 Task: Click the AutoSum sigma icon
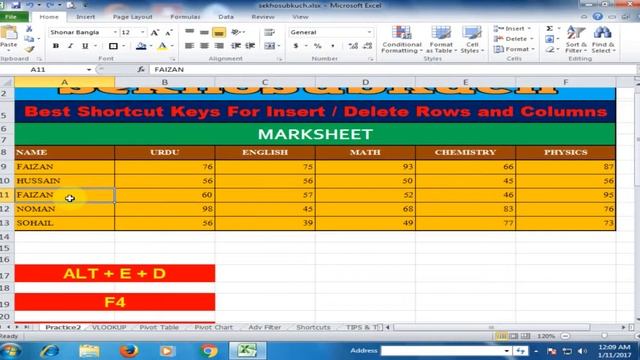tap(550, 29)
